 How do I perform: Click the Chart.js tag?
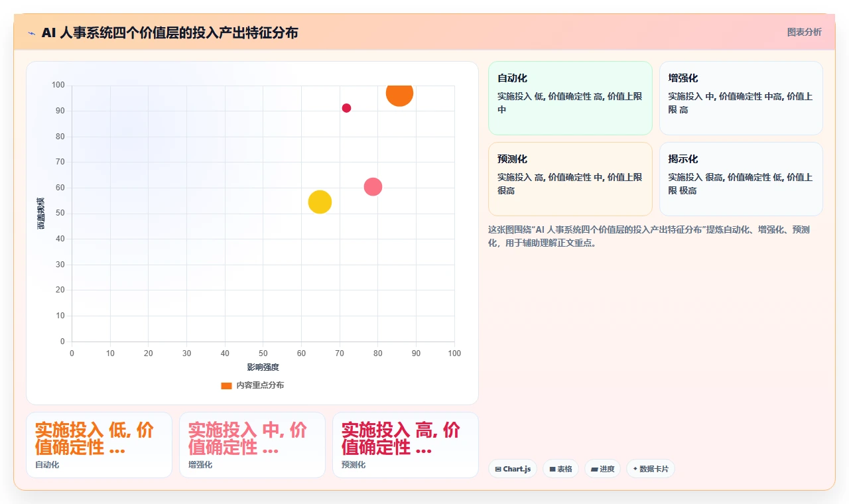coord(513,469)
